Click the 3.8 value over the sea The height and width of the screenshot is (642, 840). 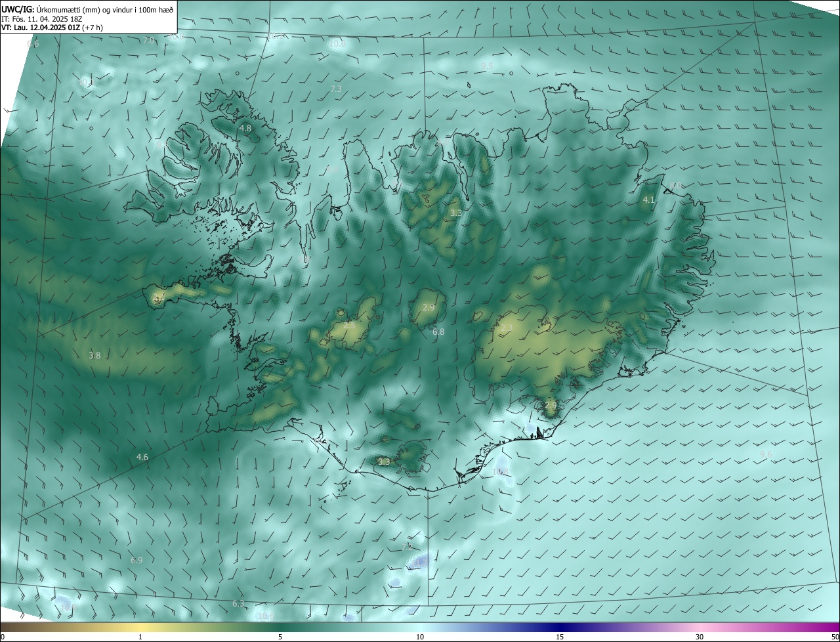(x=94, y=355)
